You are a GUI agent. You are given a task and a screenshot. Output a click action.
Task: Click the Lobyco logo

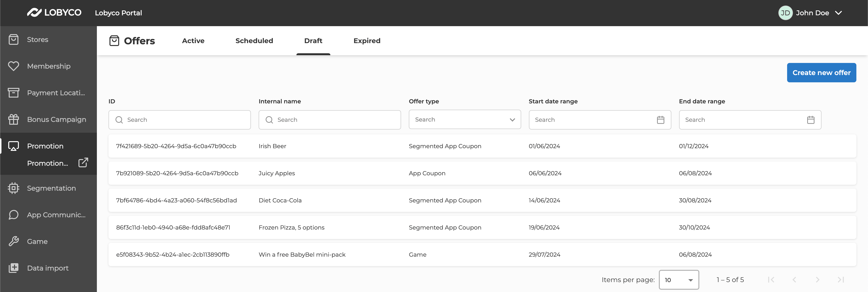point(54,13)
